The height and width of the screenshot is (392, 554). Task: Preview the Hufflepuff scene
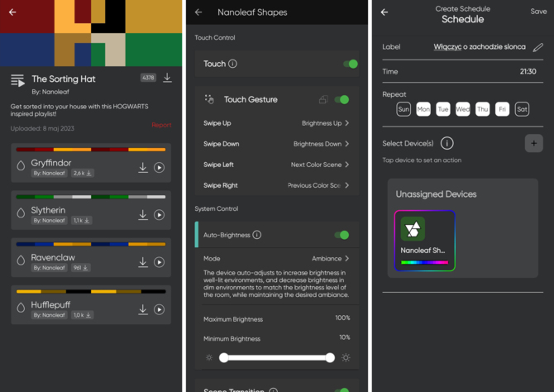(x=159, y=309)
